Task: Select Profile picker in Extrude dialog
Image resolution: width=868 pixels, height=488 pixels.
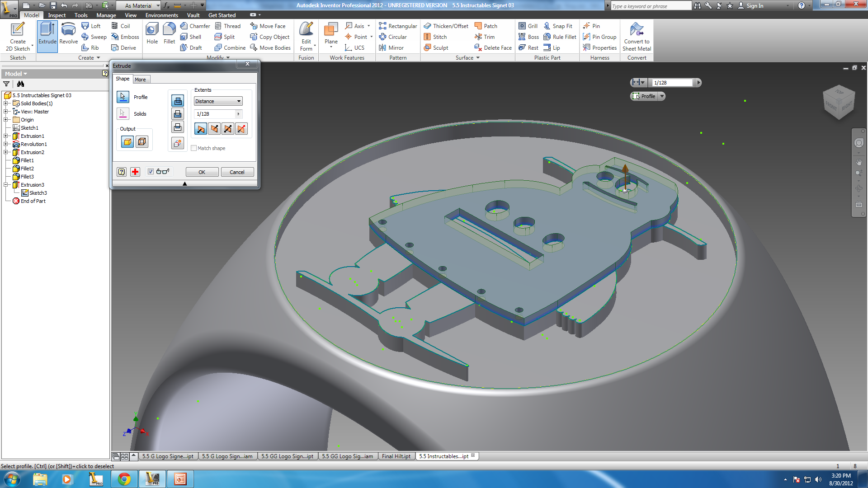Action: tap(123, 97)
